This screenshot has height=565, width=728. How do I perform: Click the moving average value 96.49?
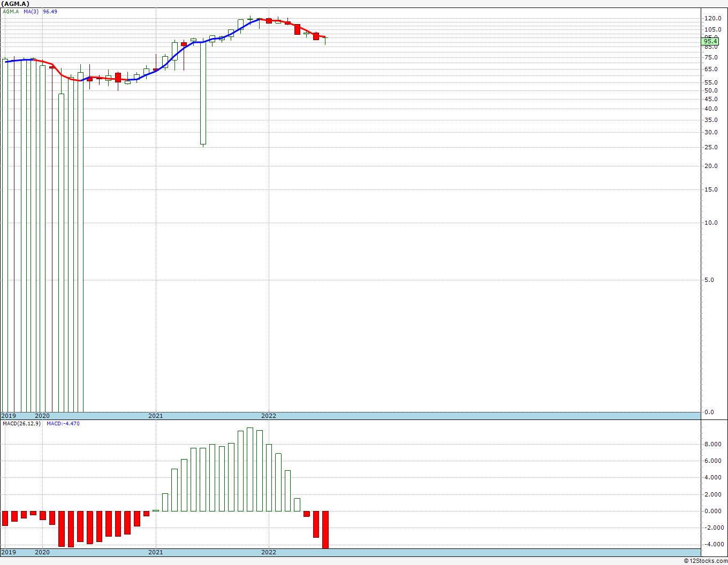50,11
